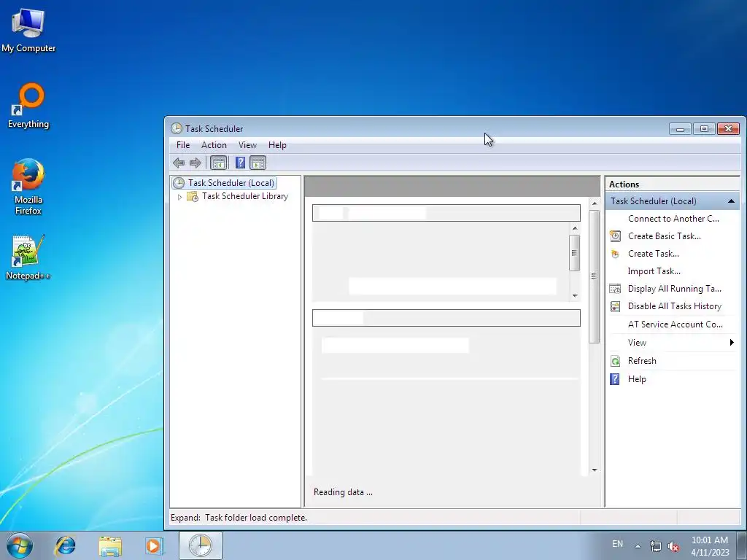
Task: Toggle the Show/Hide Action Pane toolbar icon
Action: [x=258, y=163]
